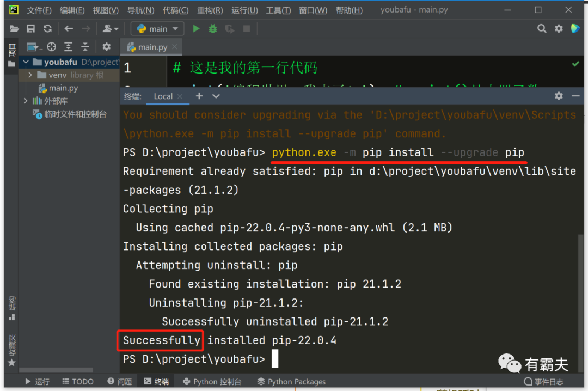Open Search Everywhere magnifier icon
The image size is (588, 391).
[x=541, y=29]
